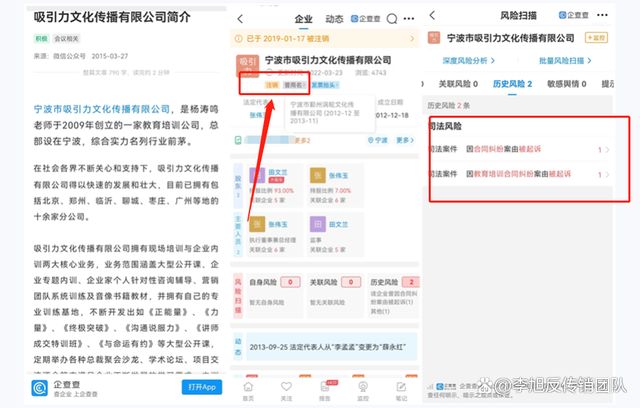
Task: Tap 田文兰 shareholder avatar with 93.00% stake
Action: click(257, 175)
